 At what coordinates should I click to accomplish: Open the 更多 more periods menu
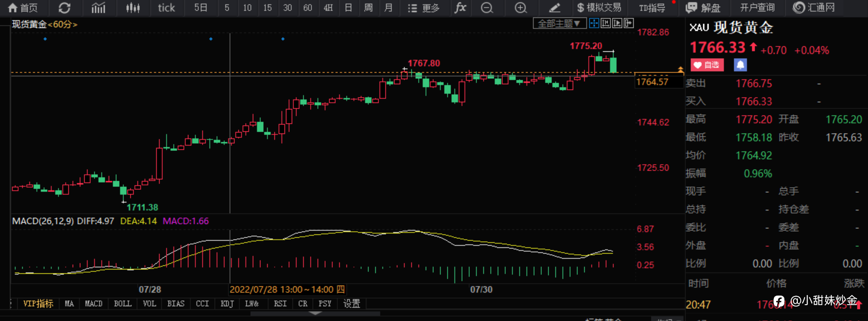pyautogui.click(x=423, y=8)
